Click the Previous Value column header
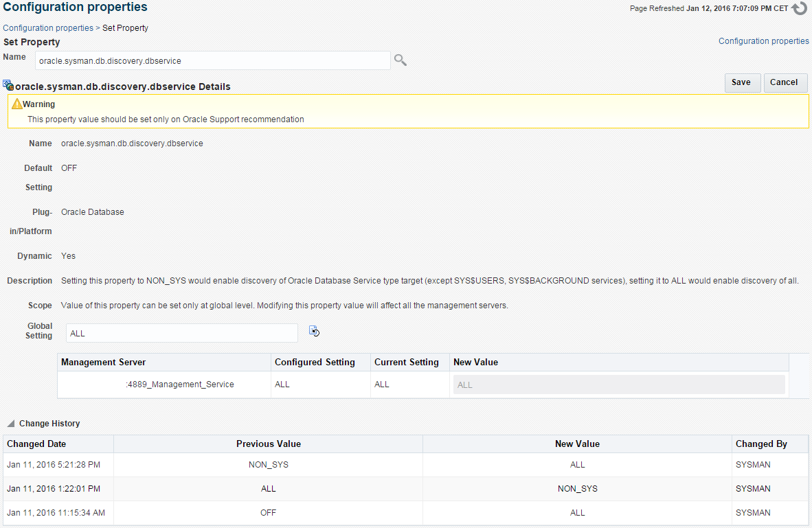 [x=268, y=444]
